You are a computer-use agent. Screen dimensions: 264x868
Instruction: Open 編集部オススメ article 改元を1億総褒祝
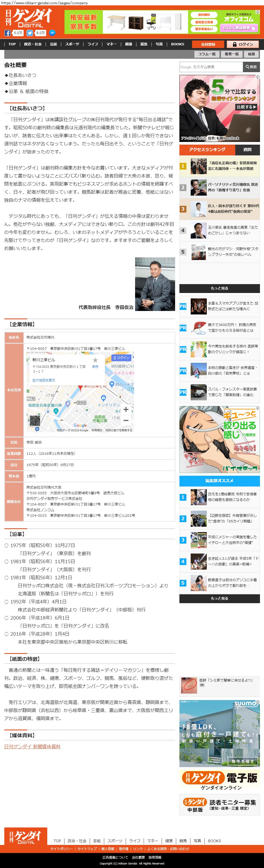tap(219, 497)
